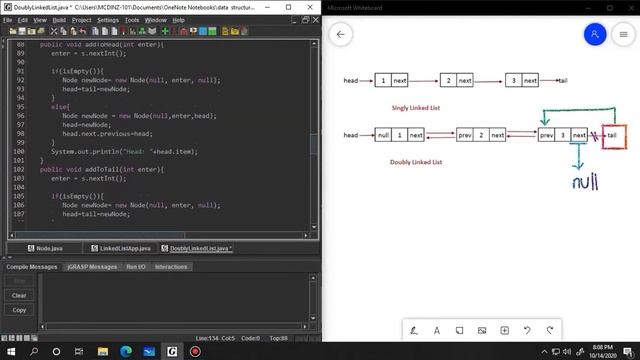Open Task View on the taskbar
Screen dimensions: 640x360
click(79, 351)
